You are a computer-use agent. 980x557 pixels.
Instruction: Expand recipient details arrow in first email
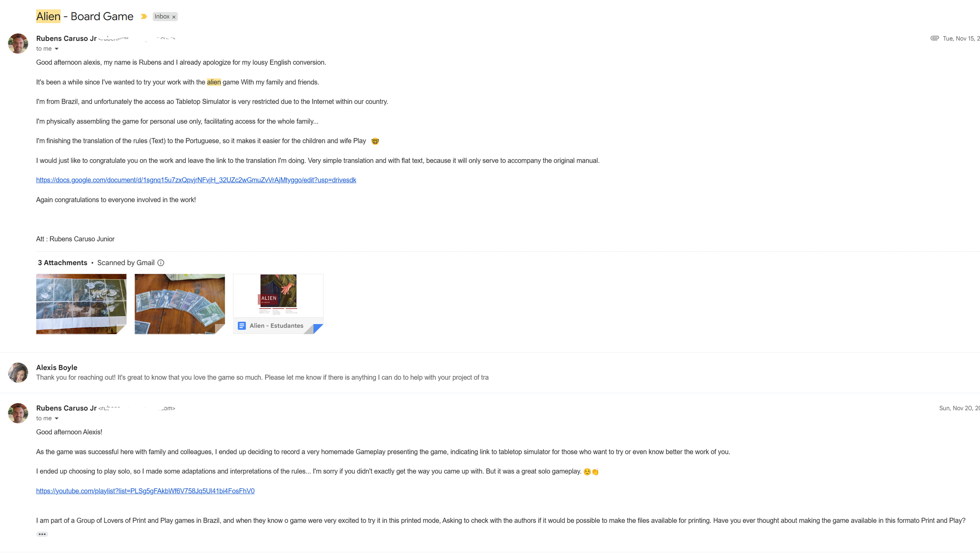(x=56, y=49)
